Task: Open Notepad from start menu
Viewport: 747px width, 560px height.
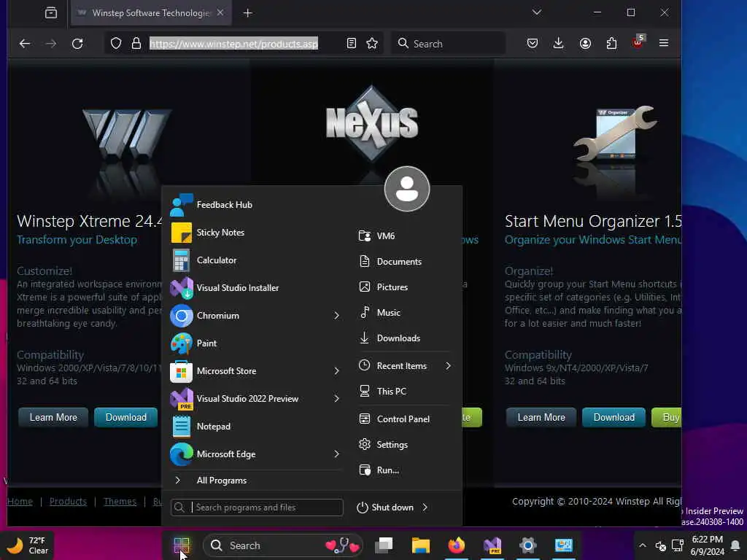Action: pyautogui.click(x=256, y=426)
